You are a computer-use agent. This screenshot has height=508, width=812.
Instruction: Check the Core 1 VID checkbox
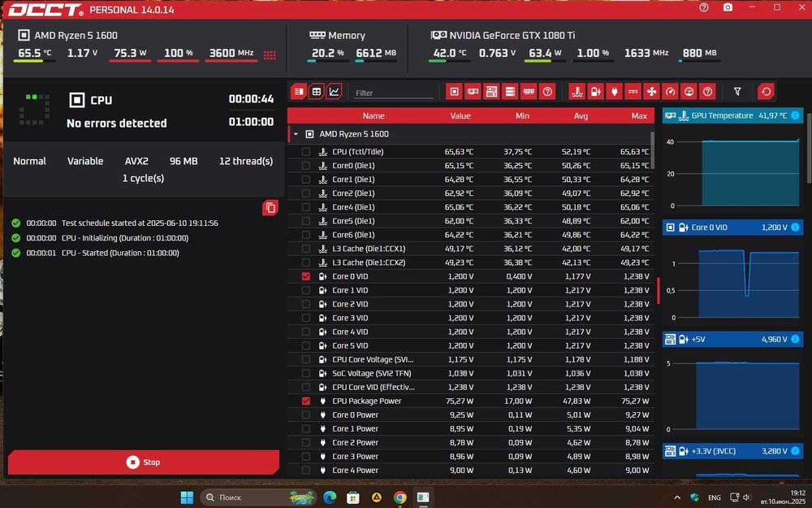click(x=306, y=290)
